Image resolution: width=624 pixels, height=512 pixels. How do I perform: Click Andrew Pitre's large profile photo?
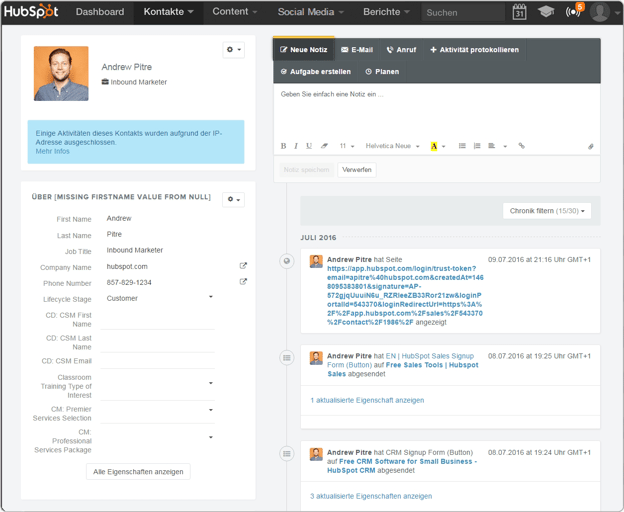coord(61,74)
